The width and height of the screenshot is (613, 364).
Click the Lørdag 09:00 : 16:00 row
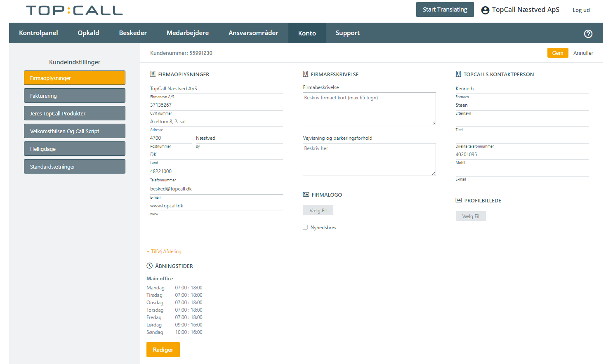click(174, 325)
